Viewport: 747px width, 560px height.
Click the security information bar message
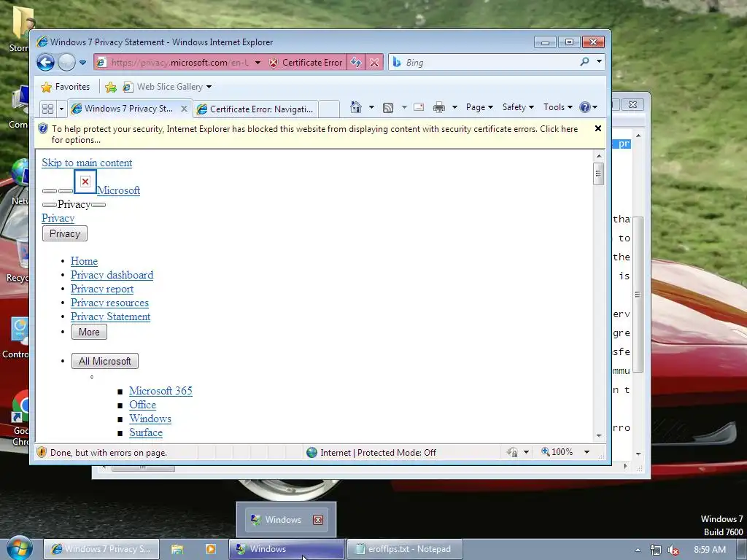coord(314,134)
